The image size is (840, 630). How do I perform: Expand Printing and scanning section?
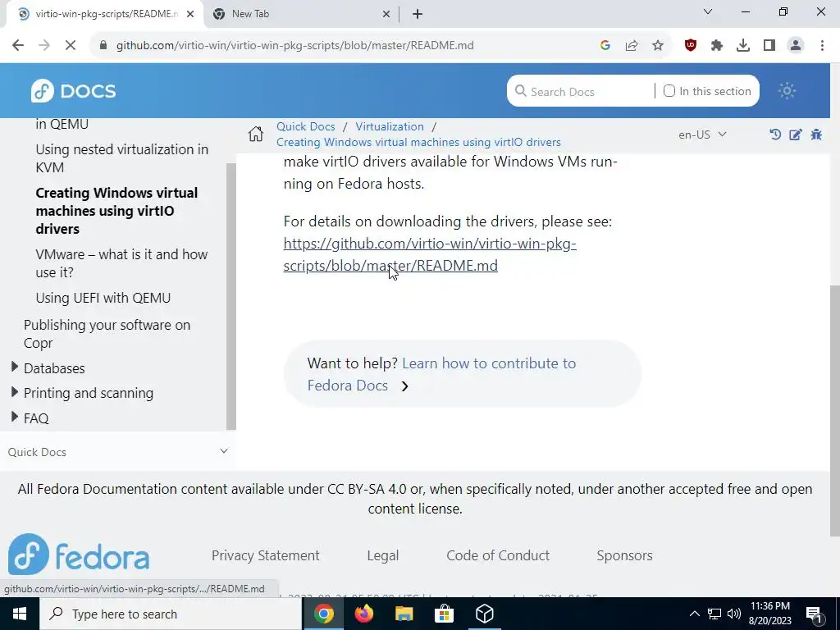(15, 392)
